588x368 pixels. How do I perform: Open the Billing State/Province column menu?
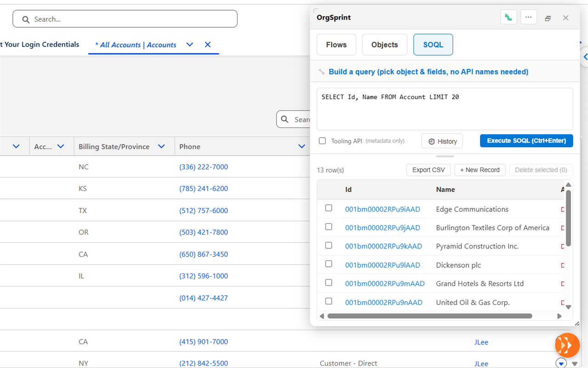pos(161,146)
